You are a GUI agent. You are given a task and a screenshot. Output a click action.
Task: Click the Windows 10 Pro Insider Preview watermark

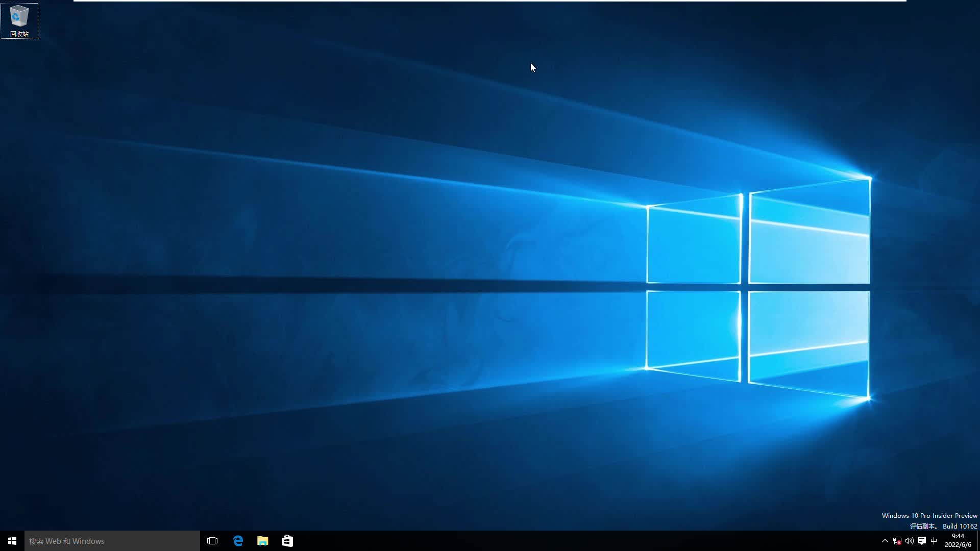929,515
